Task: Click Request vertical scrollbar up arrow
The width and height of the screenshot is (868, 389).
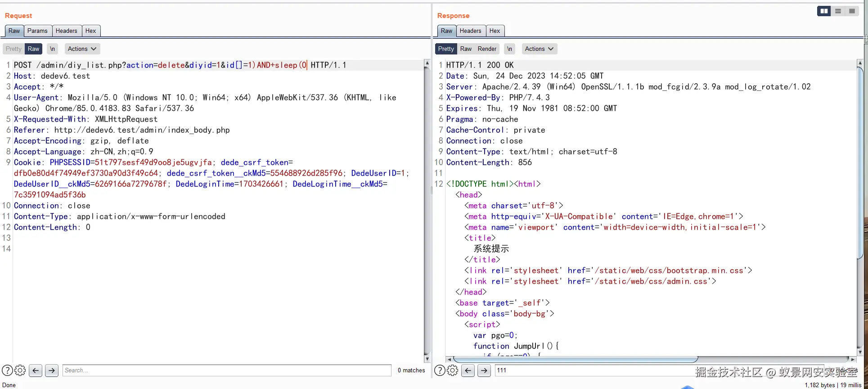Action: pyautogui.click(x=427, y=63)
